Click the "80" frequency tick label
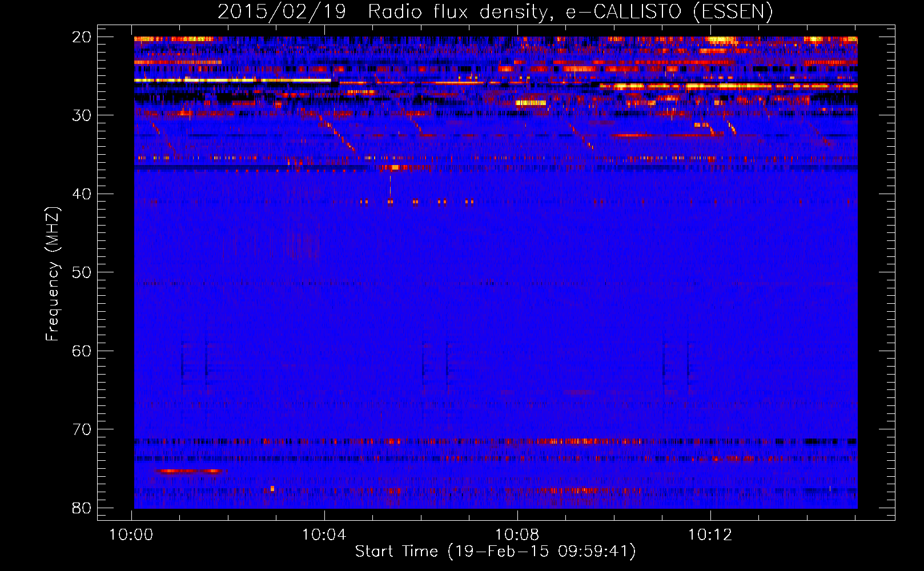 [82, 508]
